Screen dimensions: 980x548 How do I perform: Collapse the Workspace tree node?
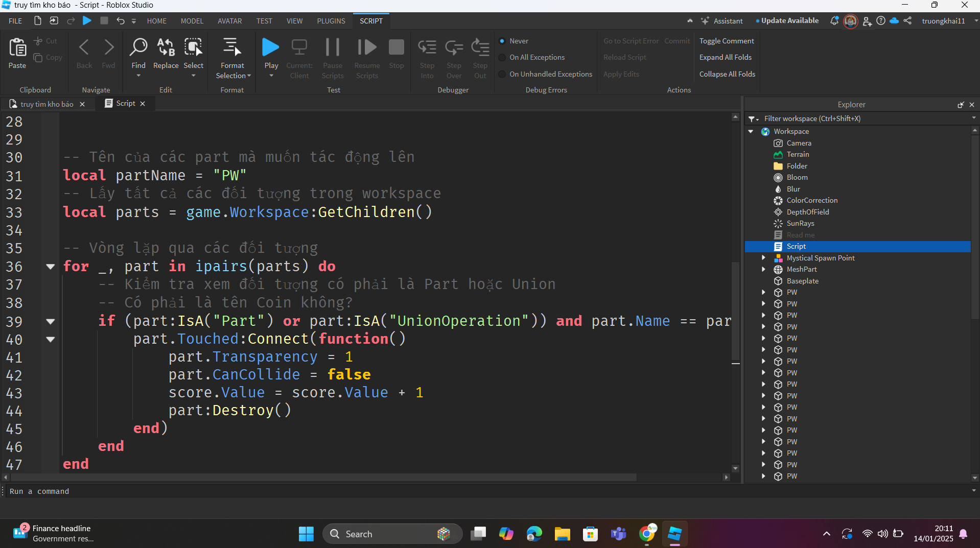click(x=751, y=131)
